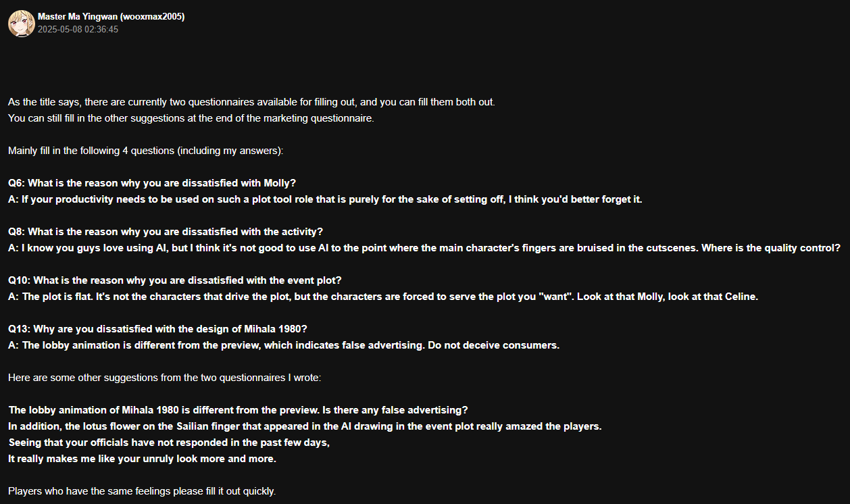The image size is (850, 504).
Task: Select the bold line asking about false advertising
Action: point(239,410)
